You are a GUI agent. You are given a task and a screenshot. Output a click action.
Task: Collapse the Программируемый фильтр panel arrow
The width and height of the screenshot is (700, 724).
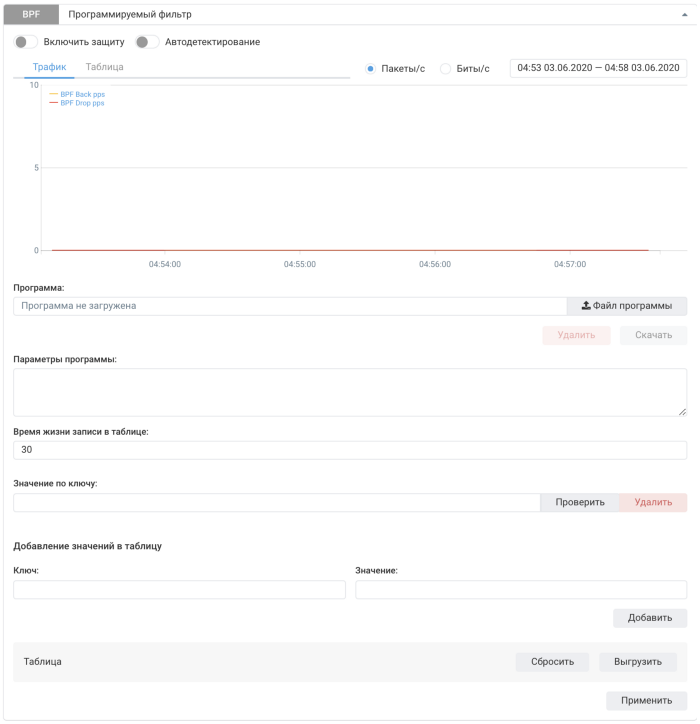[x=683, y=15]
